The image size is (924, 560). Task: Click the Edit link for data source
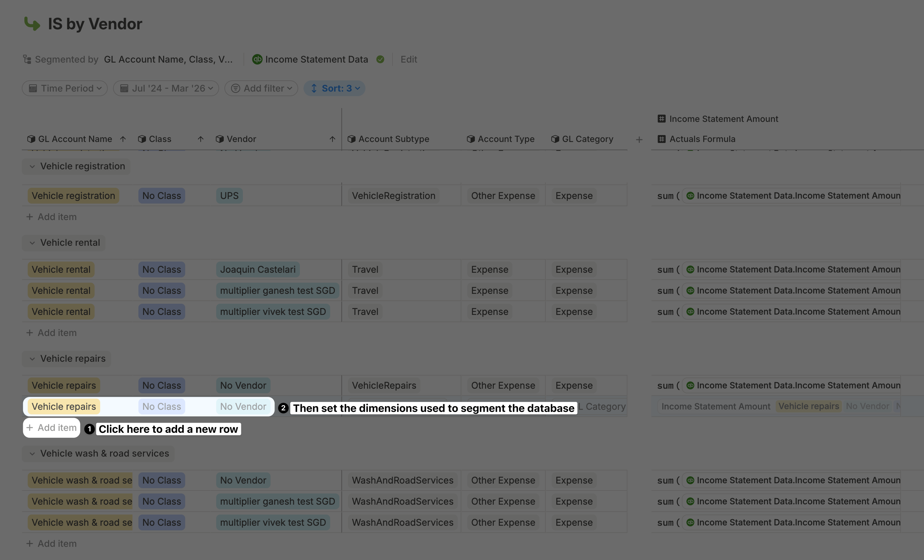408,59
